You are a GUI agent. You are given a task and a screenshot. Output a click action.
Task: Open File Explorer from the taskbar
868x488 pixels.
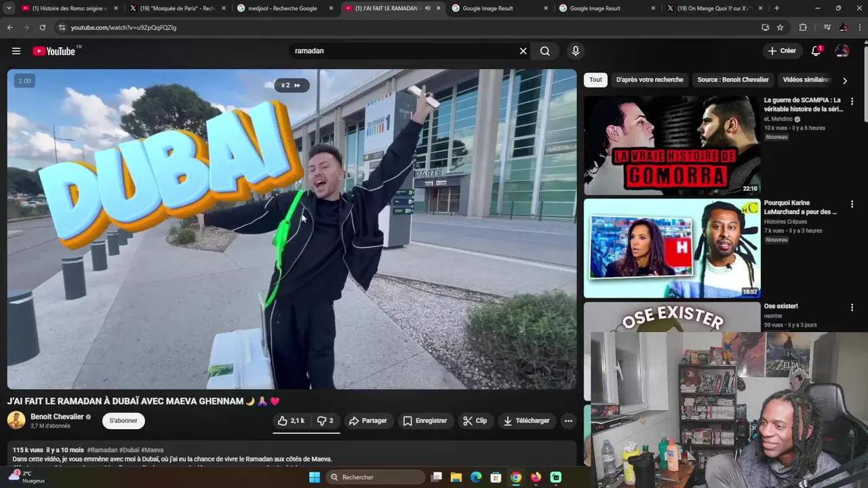(x=456, y=477)
